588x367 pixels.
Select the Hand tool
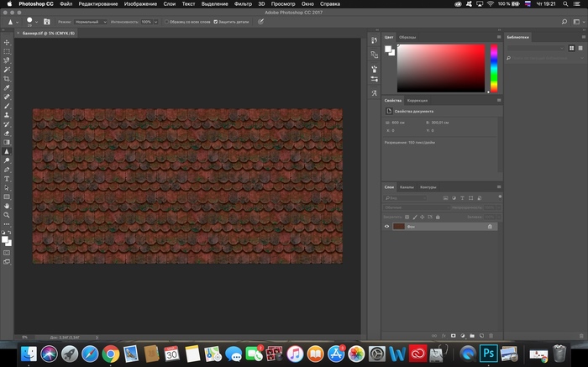click(x=7, y=205)
